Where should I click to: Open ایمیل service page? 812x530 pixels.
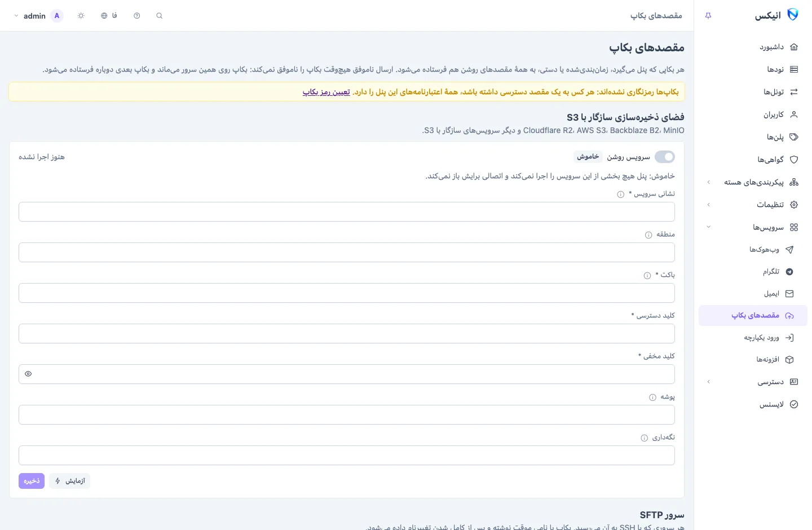[753, 293]
